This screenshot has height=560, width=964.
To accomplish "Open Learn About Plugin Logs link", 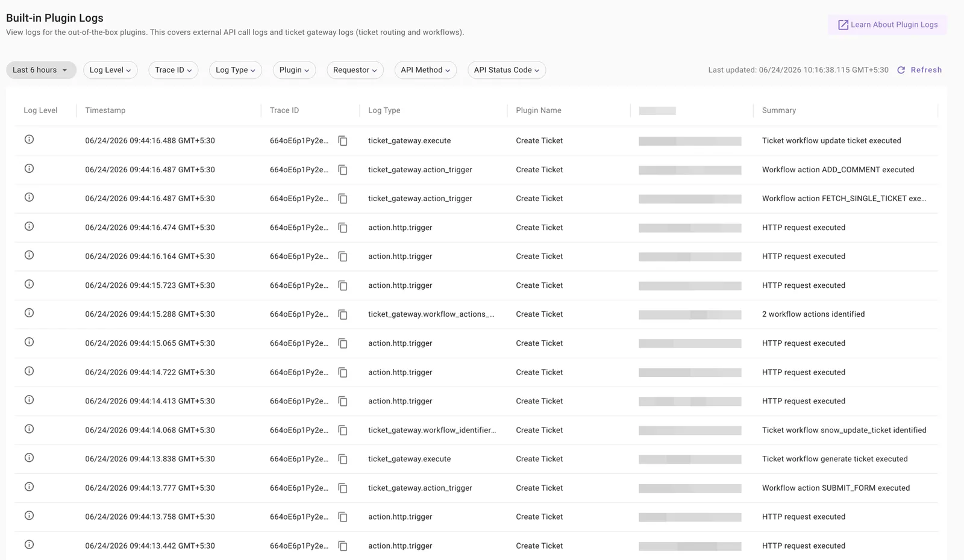I will [887, 25].
